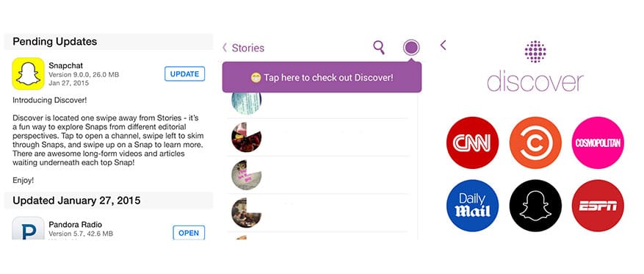Click the search magnifier icon
This screenshot has width=644, height=274.
click(x=379, y=48)
